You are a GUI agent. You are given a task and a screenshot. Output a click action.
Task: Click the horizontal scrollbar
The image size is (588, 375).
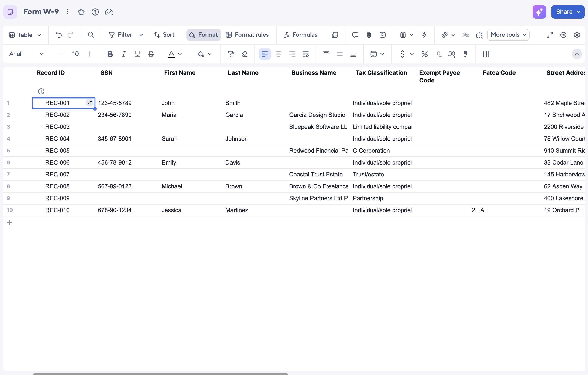click(160, 374)
